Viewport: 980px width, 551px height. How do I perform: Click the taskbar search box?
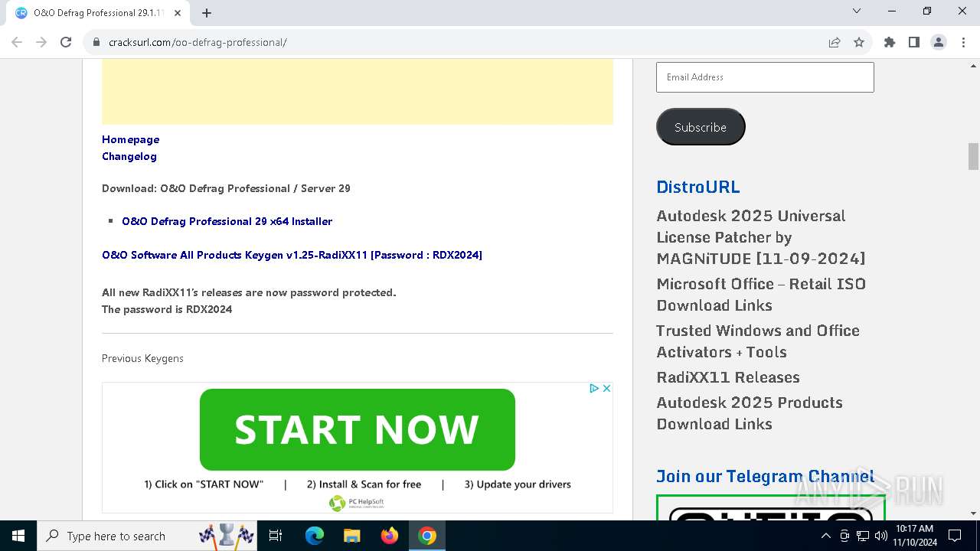148,536
